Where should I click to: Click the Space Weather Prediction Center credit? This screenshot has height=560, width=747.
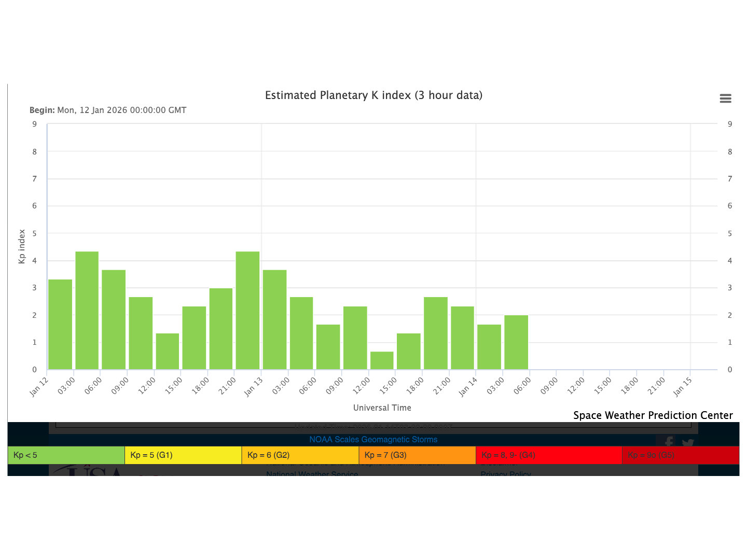coord(653,415)
